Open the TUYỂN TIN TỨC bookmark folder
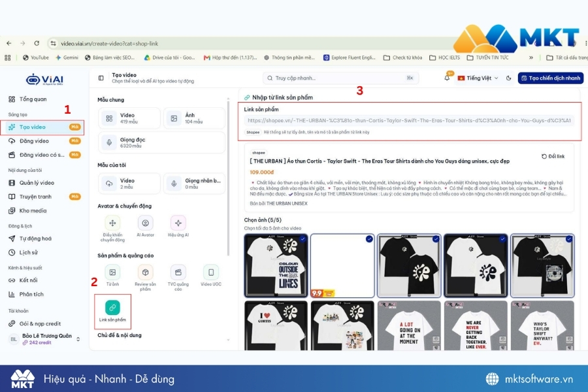Image resolution: width=588 pixels, height=392 pixels. point(488,57)
